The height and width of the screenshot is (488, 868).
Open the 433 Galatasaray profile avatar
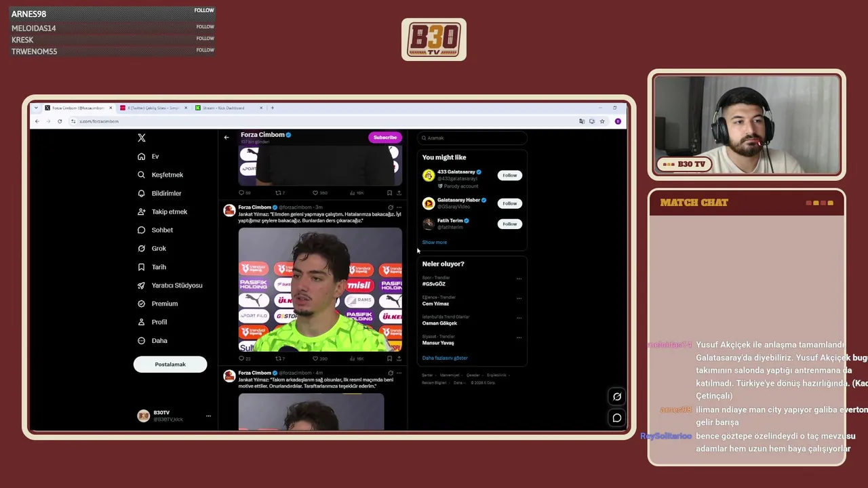click(429, 176)
